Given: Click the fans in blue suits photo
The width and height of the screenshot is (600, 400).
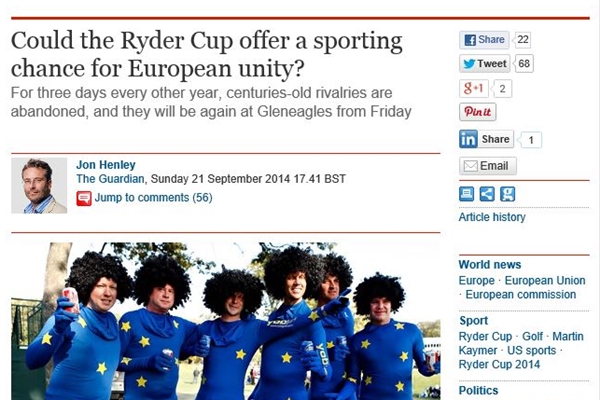Looking at the screenshot, I should [226, 321].
